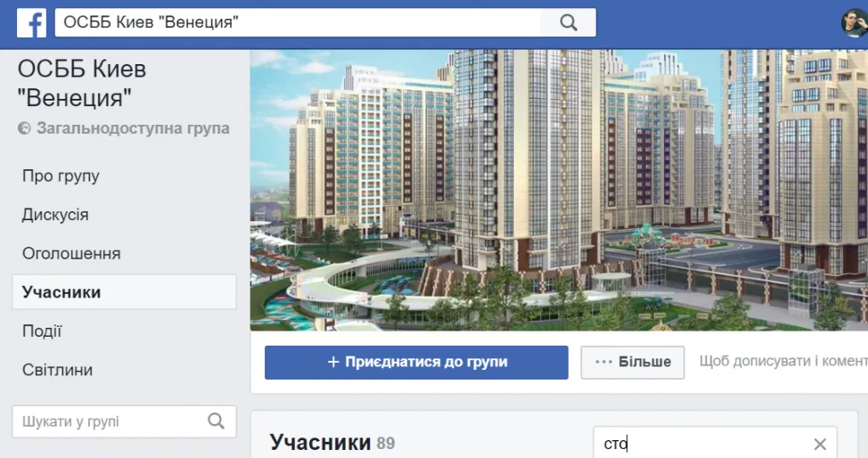Image resolution: width=868 pixels, height=458 pixels.
Task: Focus the top Facebook search field
Action: [298, 22]
